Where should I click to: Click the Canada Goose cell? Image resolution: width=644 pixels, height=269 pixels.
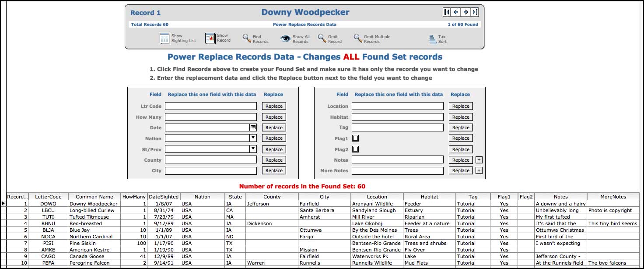tap(94, 256)
